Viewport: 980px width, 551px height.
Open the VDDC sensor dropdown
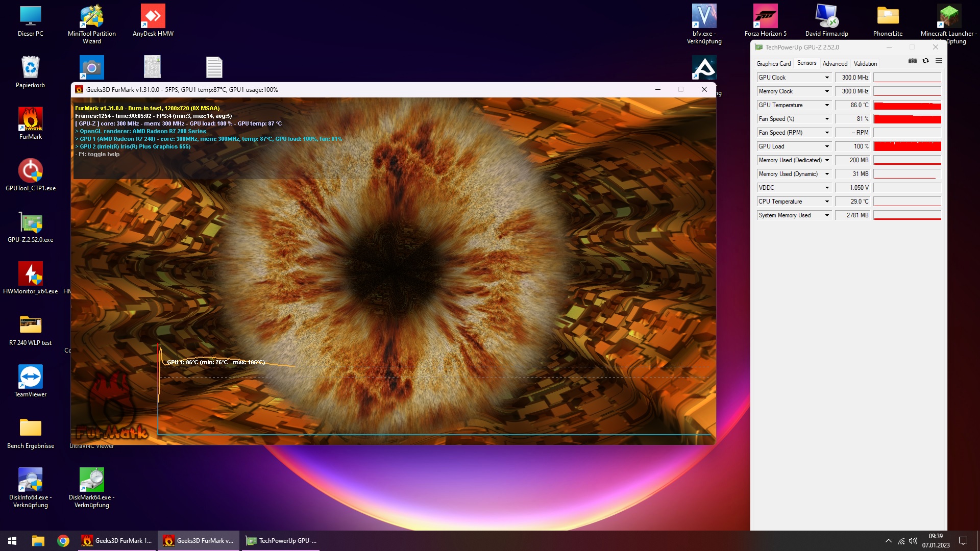coord(827,188)
